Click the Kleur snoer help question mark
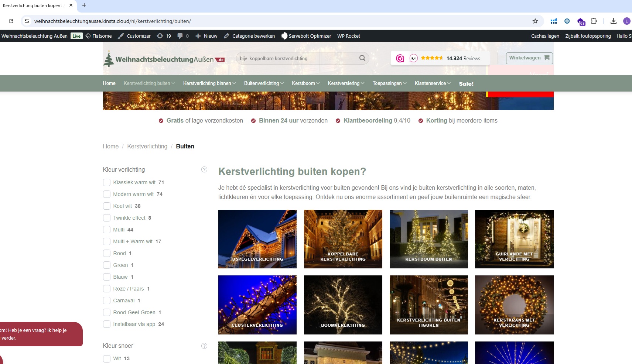Screen dimensions: 632x364 pos(204,346)
